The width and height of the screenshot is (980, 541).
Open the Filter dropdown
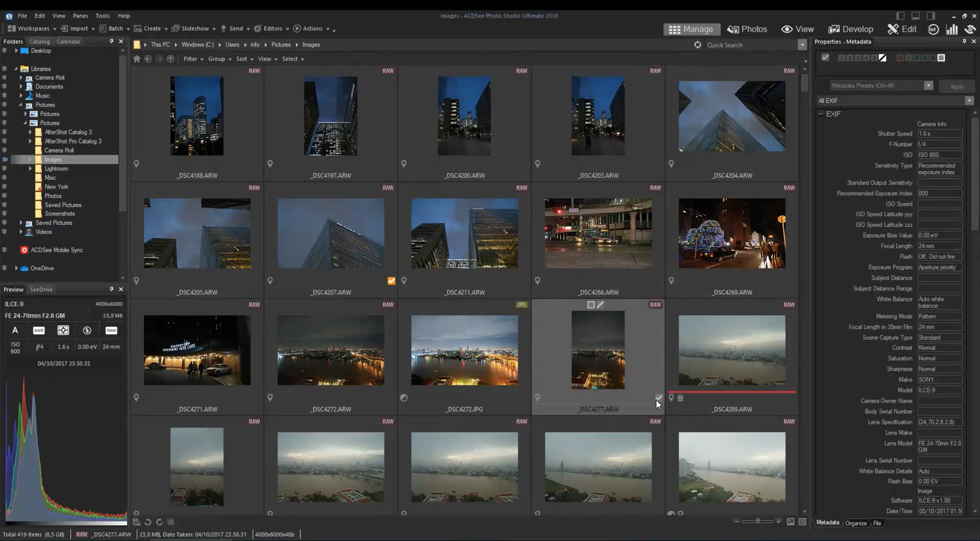(193, 59)
